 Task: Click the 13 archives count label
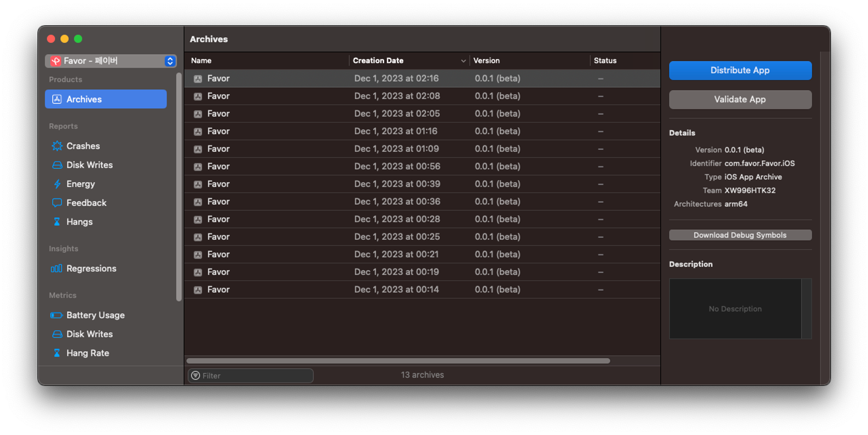tap(422, 375)
